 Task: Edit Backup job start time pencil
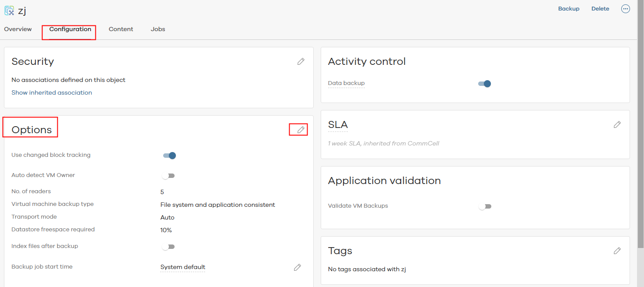coord(297,267)
